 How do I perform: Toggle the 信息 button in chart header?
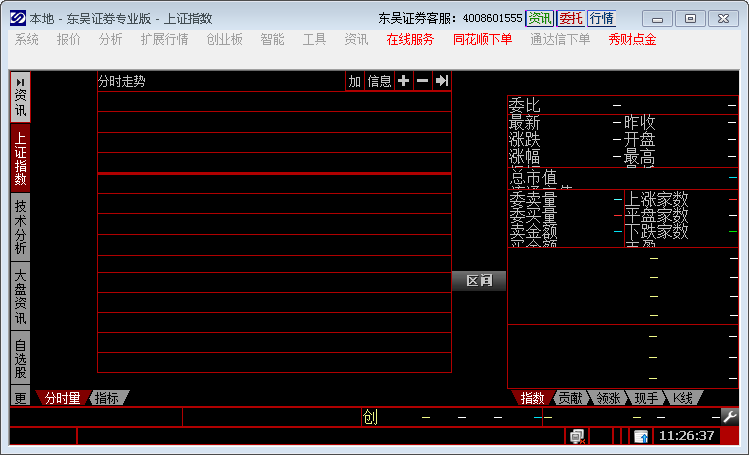pyautogui.click(x=380, y=81)
